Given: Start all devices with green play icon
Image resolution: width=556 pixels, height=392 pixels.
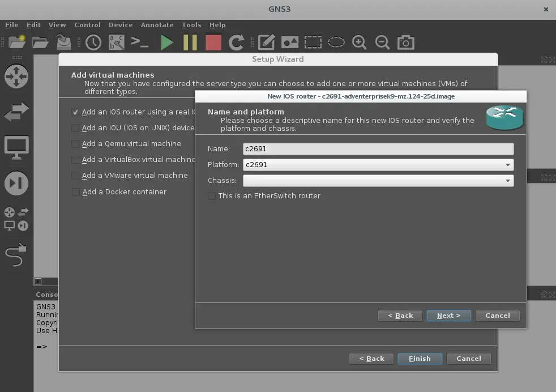Looking at the screenshot, I should pos(166,42).
